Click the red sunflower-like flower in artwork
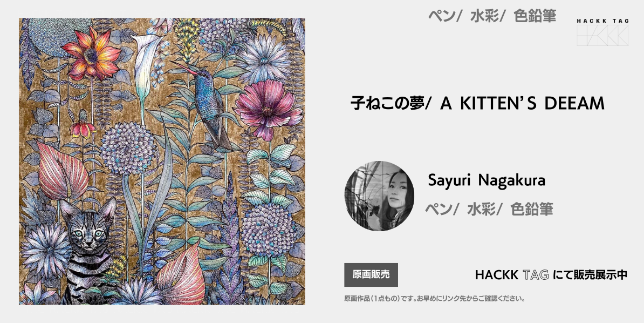 pyautogui.click(x=91, y=55)
